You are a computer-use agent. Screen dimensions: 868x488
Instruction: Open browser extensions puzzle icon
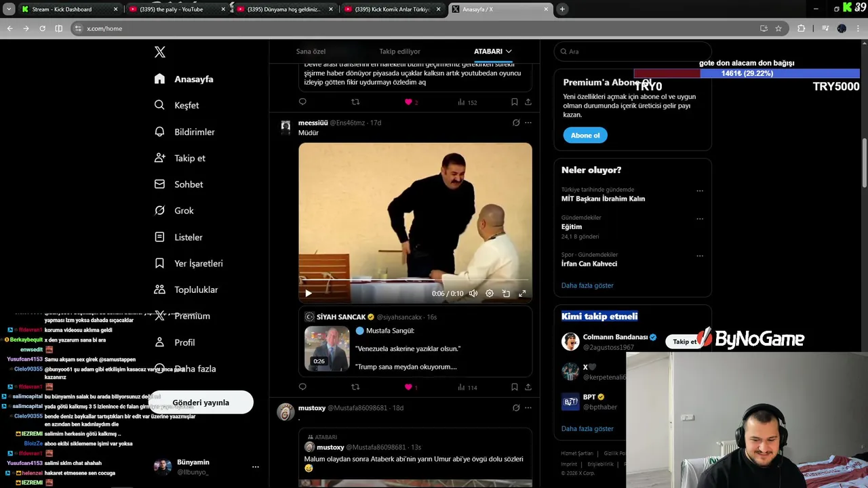802,28
